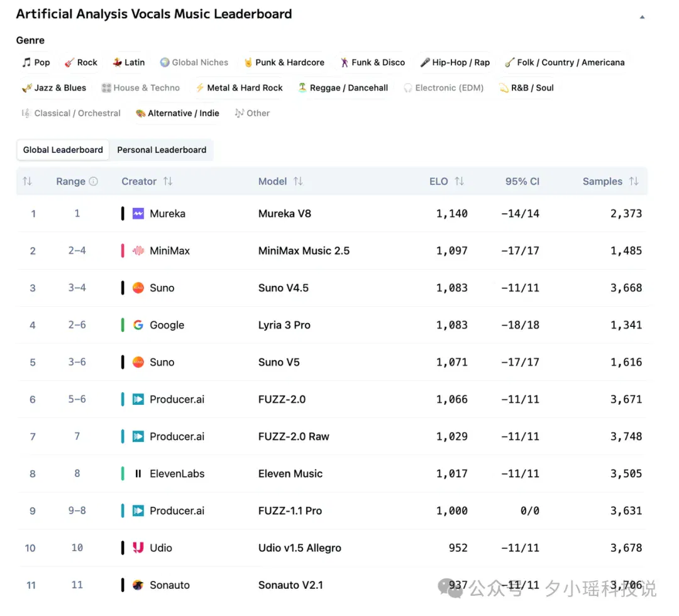Toggle the Hip-Hop / Rap genre filter
The width and height of the screenshot is (679, 616).
455,62
